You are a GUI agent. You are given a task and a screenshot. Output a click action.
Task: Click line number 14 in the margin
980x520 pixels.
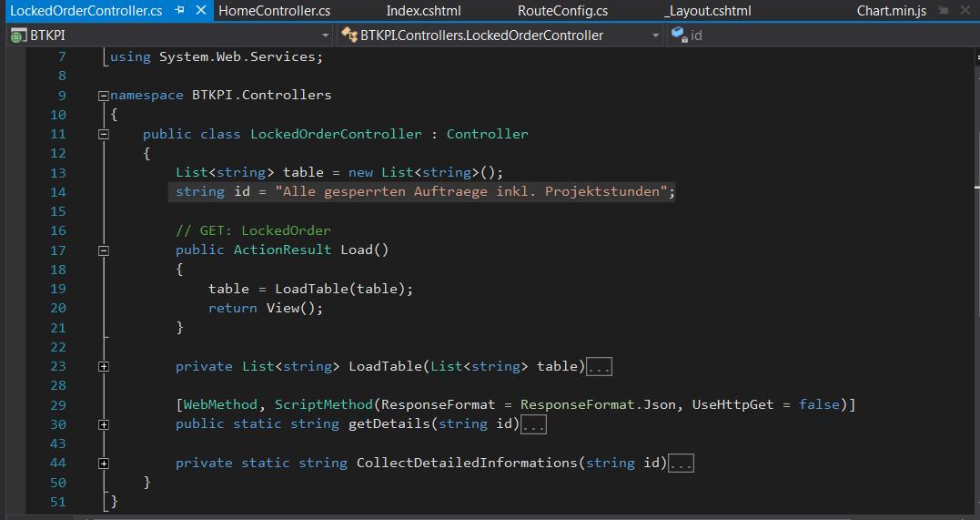point(58,192)
